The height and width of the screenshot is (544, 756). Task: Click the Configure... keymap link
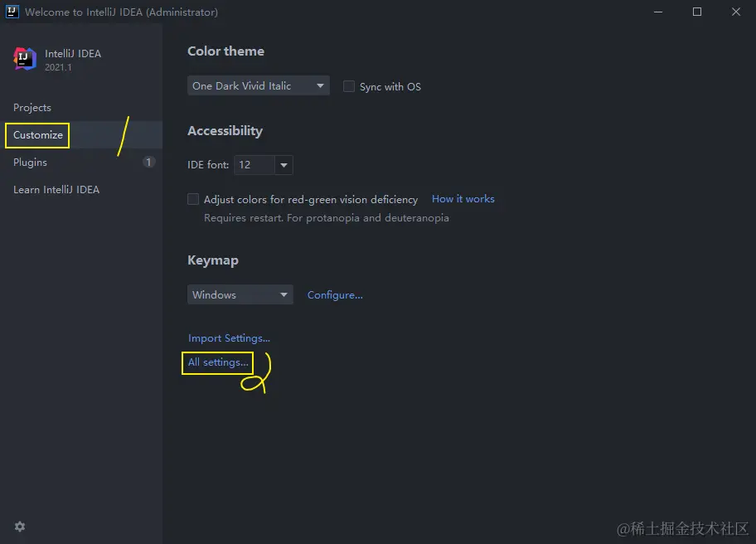(335, 294)
